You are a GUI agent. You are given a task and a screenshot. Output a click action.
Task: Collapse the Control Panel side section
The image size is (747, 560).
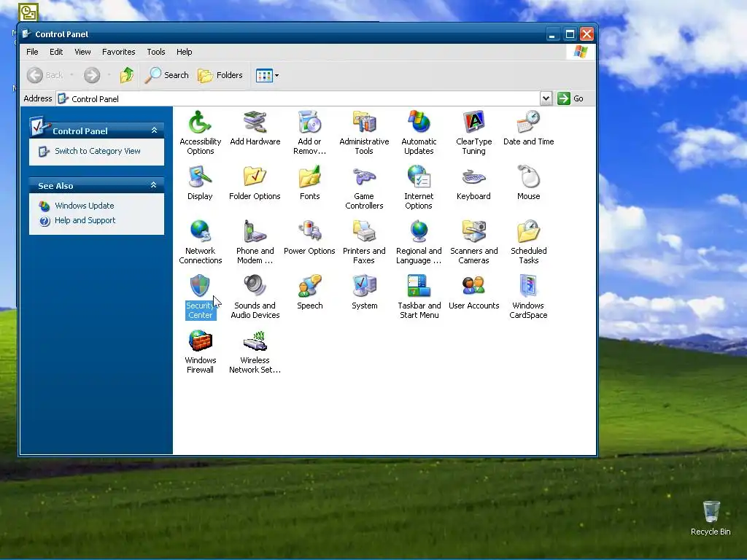[154, 130]
